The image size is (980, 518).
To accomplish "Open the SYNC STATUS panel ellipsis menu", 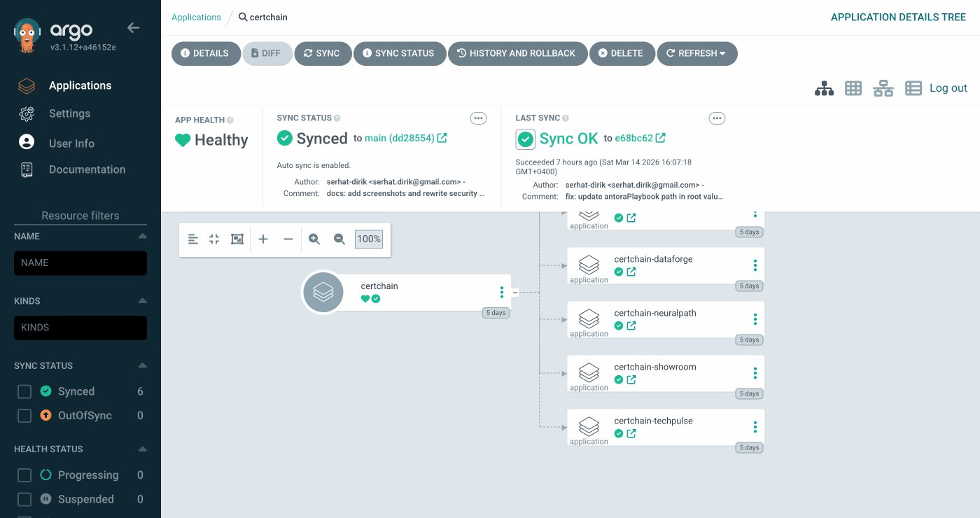I will tap(478, 118).
